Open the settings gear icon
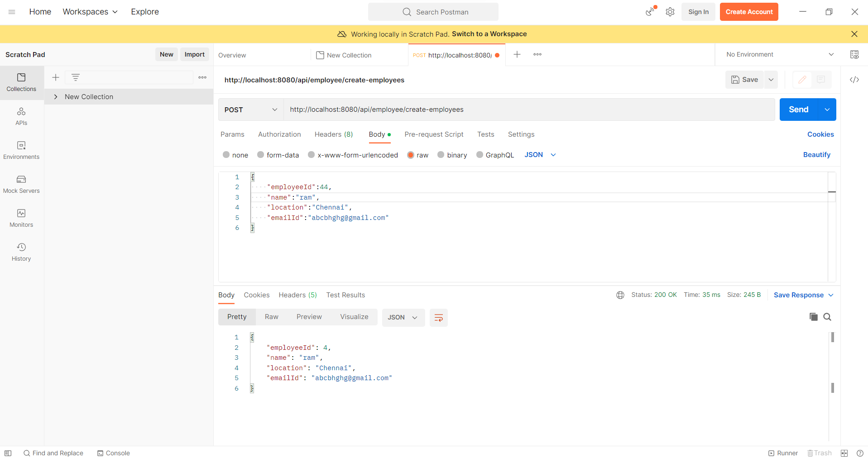This screenshot has width=868, height=458. tap(670, 12)
